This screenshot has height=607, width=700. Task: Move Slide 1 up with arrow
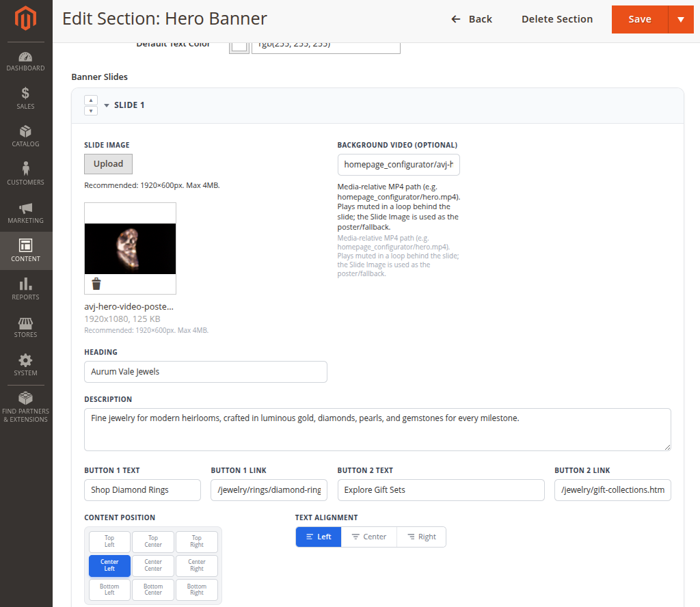point(91,100)
